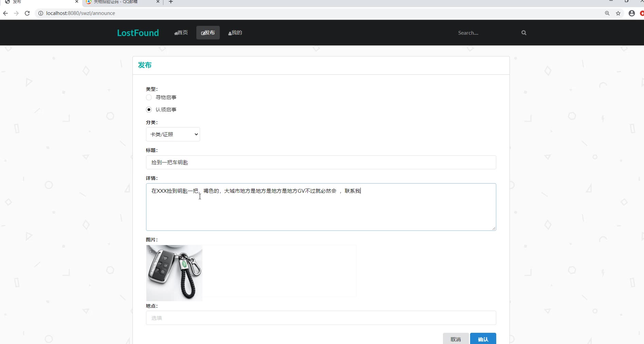Image resolution: width=644 pixels, height=344 pixels.
Task: Close the 发布 browser tab
Action: 77,2
